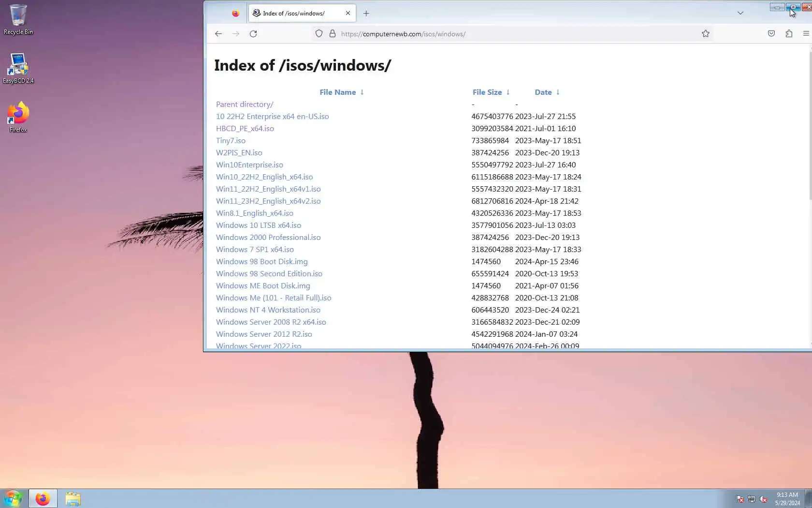Select the file size 6812706816
Viewport: 812px width, 508px height.
coord(492,201)
